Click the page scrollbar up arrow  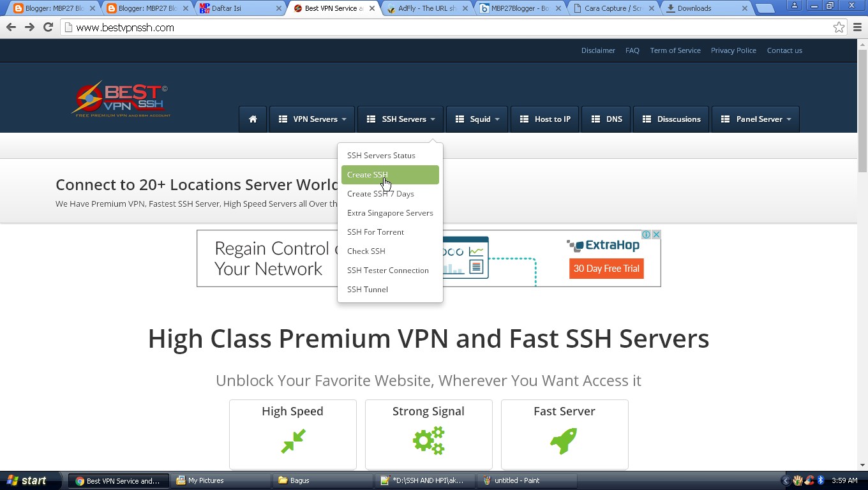click(862, 44)
